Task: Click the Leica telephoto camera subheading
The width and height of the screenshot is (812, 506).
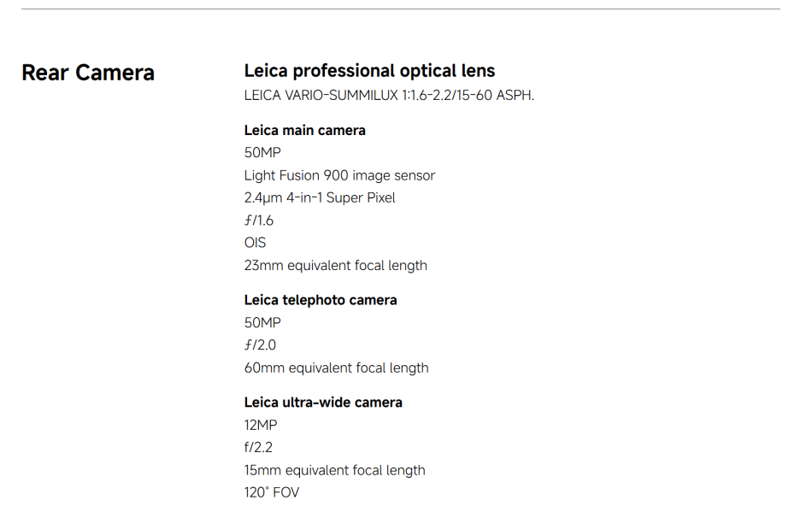Action: [321, 300]
